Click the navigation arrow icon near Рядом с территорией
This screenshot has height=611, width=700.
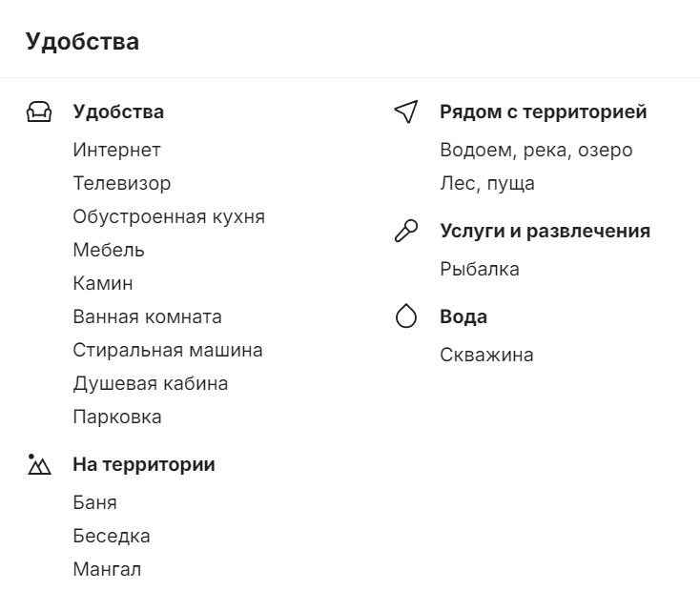click(x=406, y=112)
